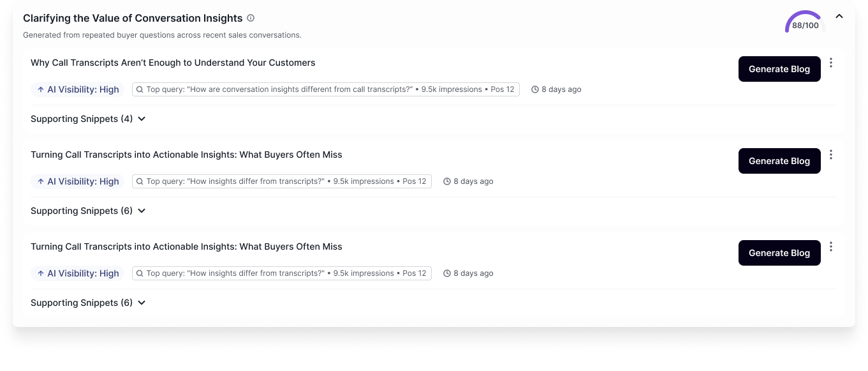Expand Supporting Snippets (6) in the middle card

pyautogui.click(x=88, y=211)
